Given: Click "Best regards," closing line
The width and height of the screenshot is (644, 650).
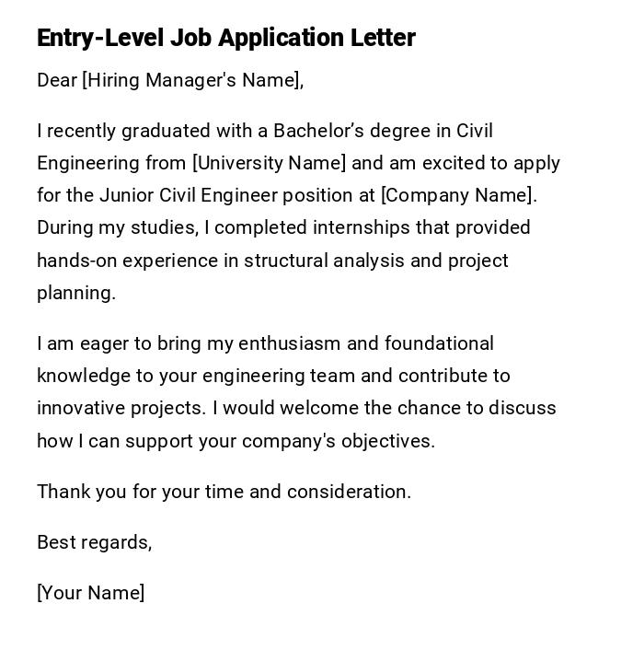Looking at the screenshot, I should 94,543.
